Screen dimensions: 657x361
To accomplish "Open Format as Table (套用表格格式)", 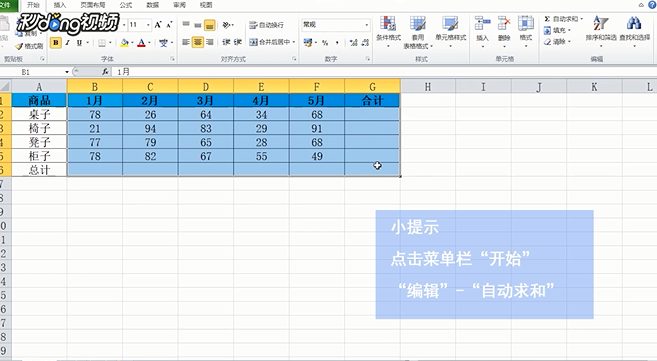I will pos(418,31).
